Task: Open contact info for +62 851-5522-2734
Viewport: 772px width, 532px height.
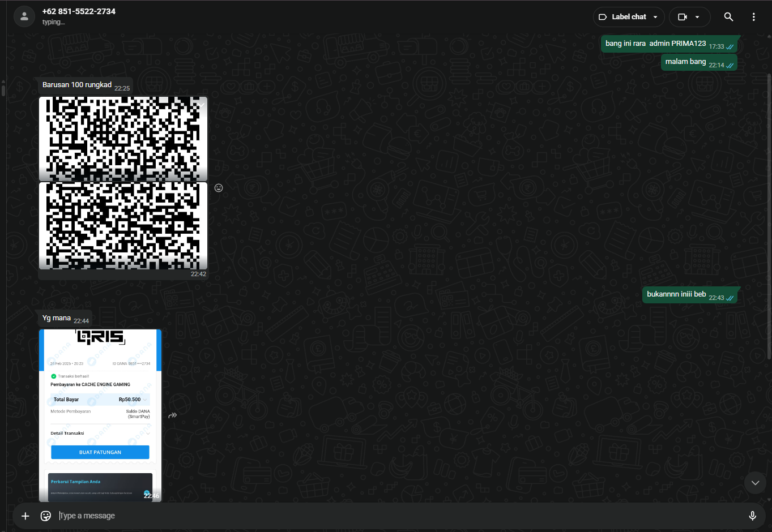Action: click(x=79, y=11)
